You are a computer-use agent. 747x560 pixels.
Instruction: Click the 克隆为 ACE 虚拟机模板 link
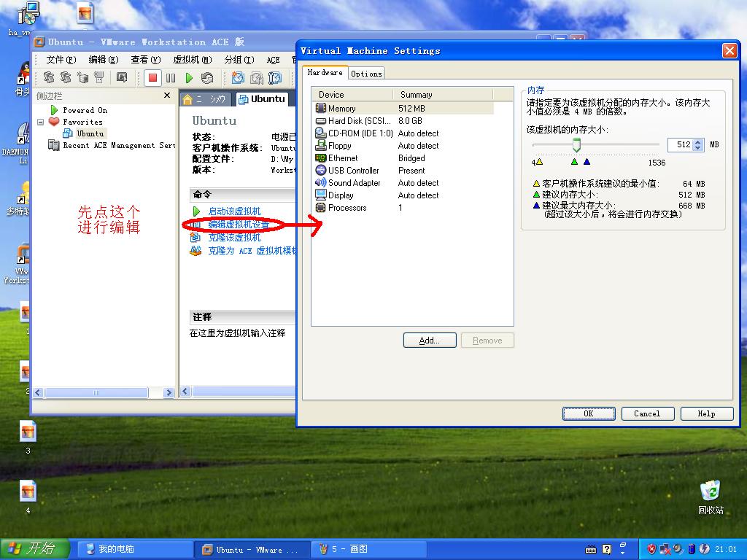tap(252, 251)
